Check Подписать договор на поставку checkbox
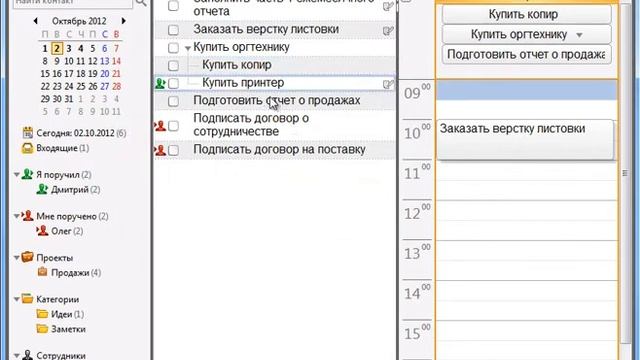The image size is (640, 360). (173, 150)
